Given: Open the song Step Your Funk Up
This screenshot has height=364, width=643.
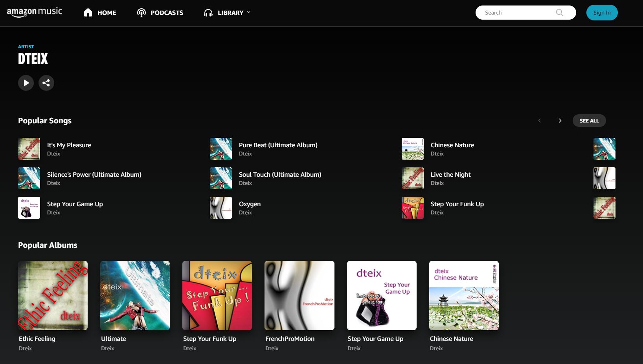Looking at the screenshot, I should (457, 204).
